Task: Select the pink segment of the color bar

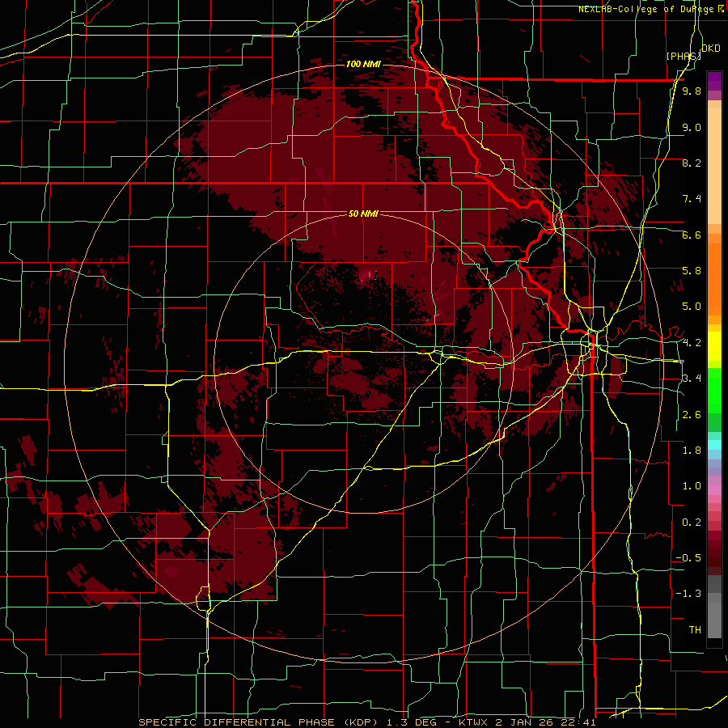Action: tap(714, 490)
